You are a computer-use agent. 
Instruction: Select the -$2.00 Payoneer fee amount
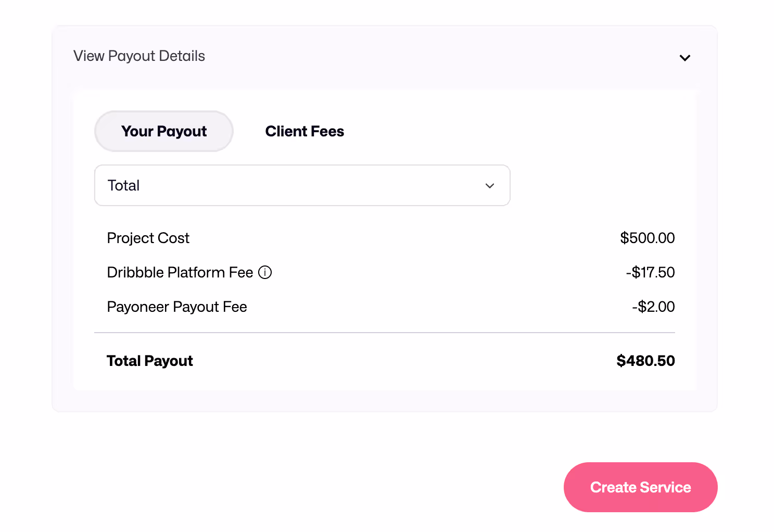[x=653, y=307]
